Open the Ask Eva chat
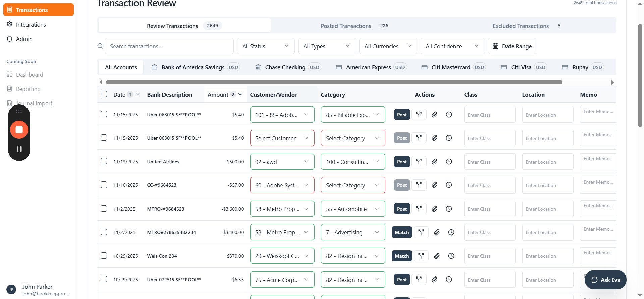Screen dimensions: 644x299 (x=605, y=280)
